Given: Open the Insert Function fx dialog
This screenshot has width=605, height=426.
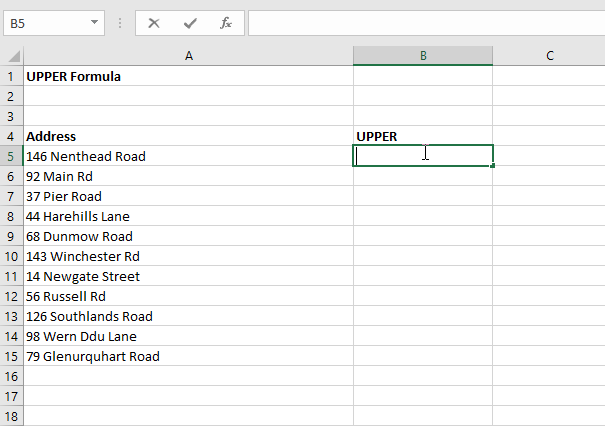Looking at the screenshot, I should click(226, 22).
